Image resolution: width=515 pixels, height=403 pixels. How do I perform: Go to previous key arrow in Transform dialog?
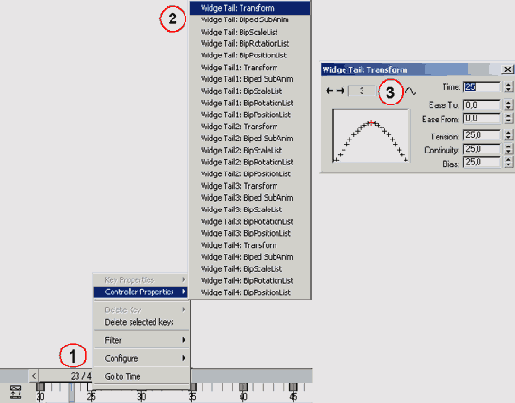[x=329, y=91]
